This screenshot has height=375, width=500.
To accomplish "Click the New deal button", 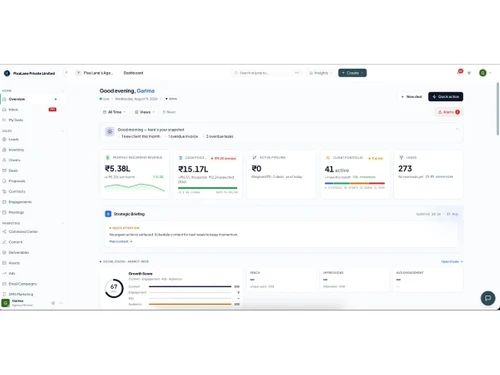I will (x=411, y=97).
